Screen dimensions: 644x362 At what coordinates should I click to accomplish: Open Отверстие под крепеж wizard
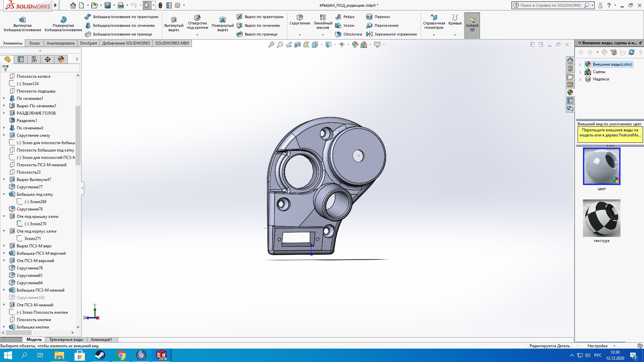pos(198,22)
